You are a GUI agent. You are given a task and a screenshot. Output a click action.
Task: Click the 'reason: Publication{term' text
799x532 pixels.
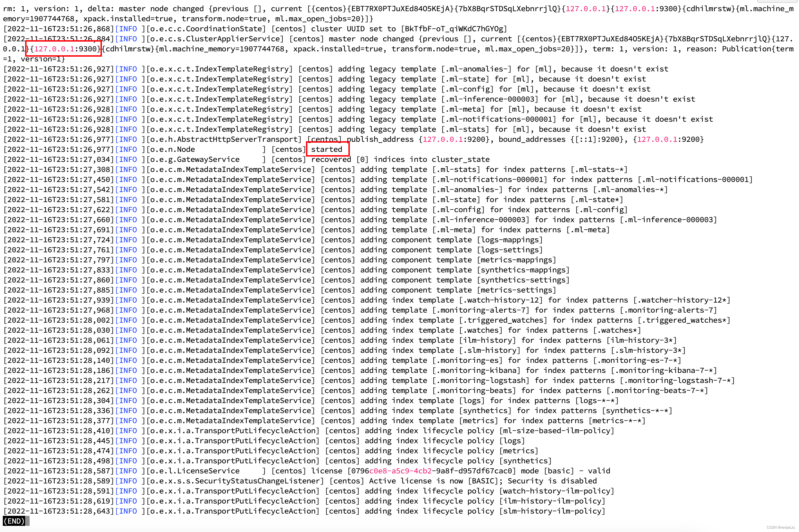(x=740, y=49)
